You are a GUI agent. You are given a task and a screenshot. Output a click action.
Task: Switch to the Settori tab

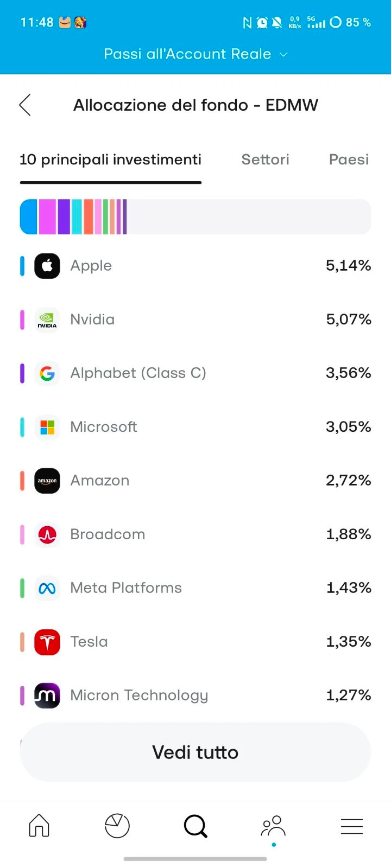click(265, 159)
